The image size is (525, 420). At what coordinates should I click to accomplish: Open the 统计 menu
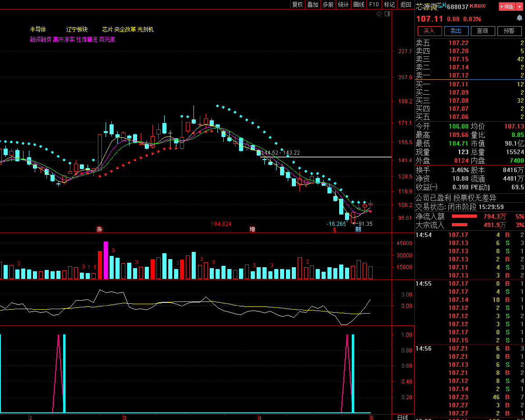point(343,5)
